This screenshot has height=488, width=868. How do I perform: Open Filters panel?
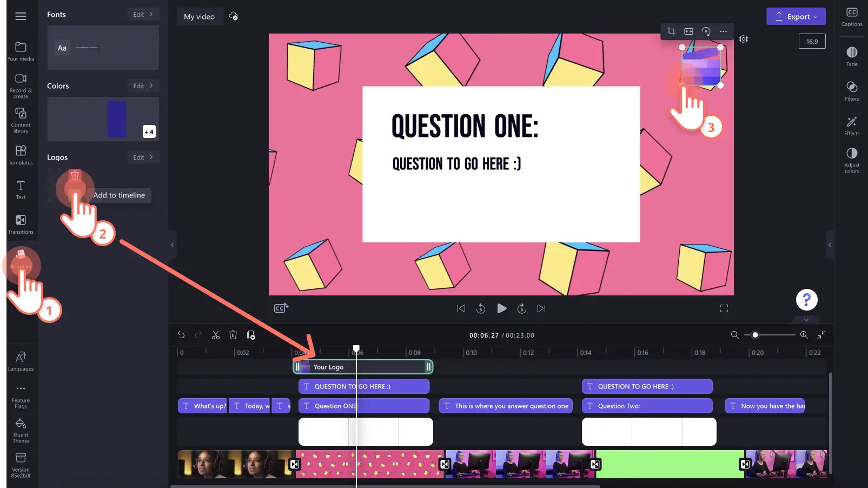click(852, 91)
